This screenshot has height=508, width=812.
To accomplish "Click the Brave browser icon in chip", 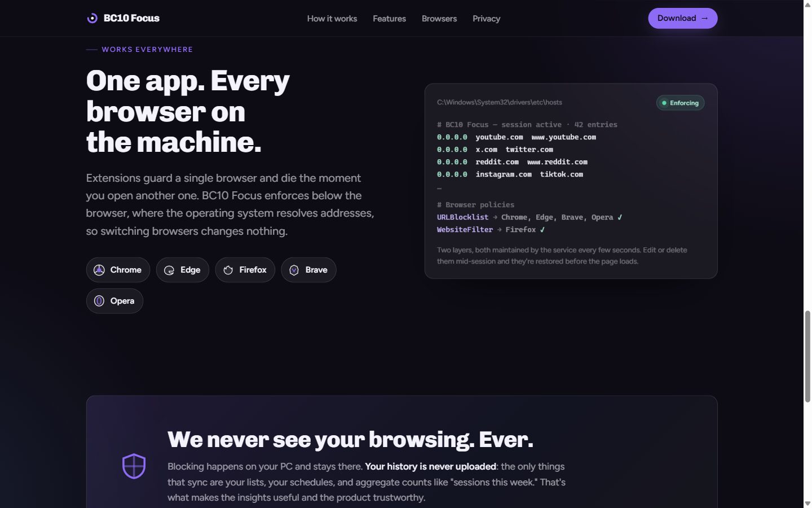I will (x=294, y=270).
